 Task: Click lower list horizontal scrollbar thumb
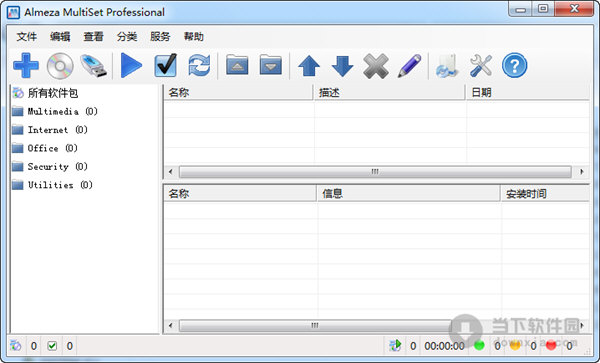[315, 326]
